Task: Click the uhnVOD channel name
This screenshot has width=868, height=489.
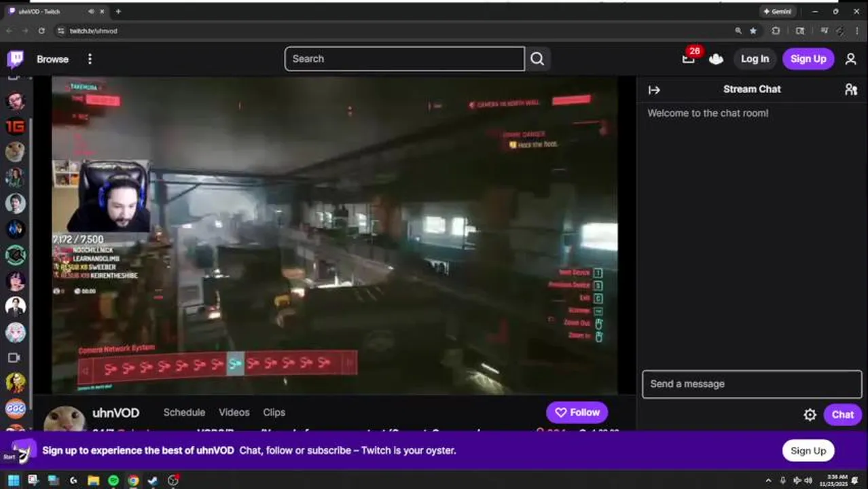Action: click(x=115, y=413)
